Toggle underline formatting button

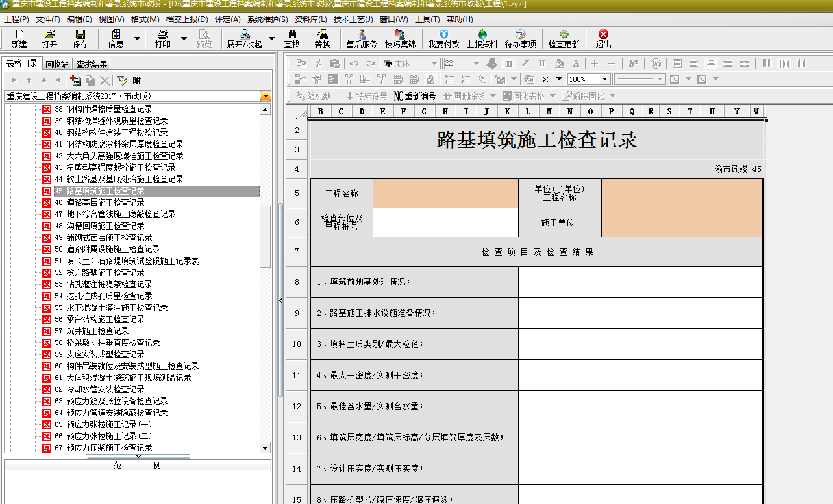(x=541, y=64)
